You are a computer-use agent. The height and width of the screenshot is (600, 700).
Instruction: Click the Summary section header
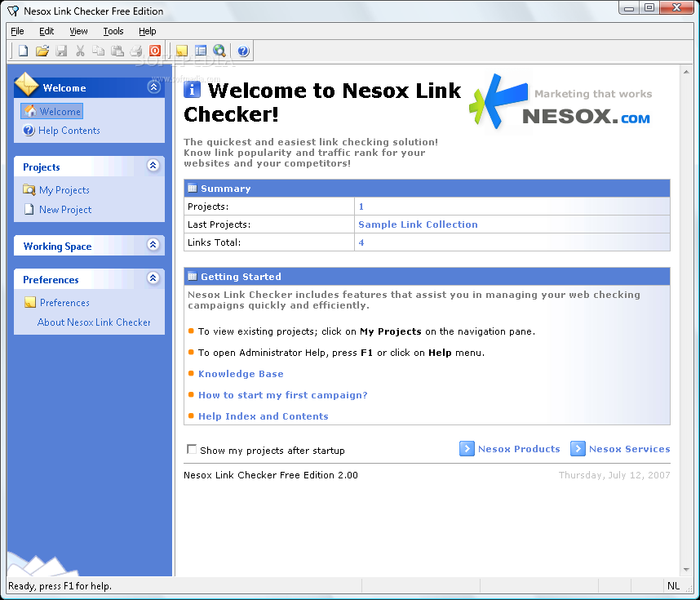[427, 189]
